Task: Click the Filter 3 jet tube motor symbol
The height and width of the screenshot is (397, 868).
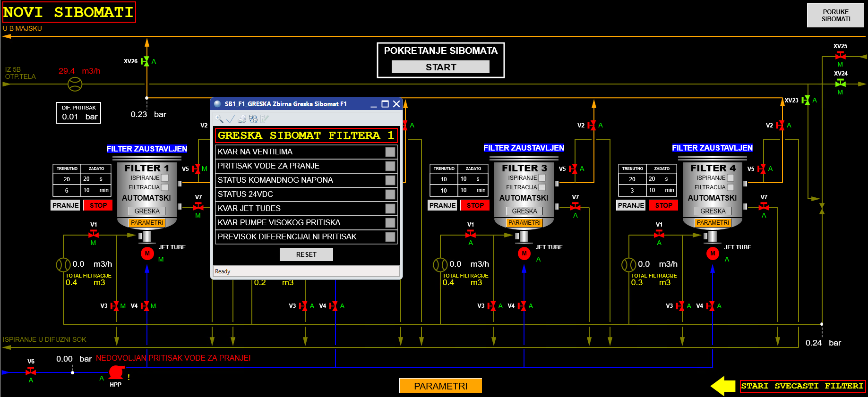Action: [x=524, y=253]
